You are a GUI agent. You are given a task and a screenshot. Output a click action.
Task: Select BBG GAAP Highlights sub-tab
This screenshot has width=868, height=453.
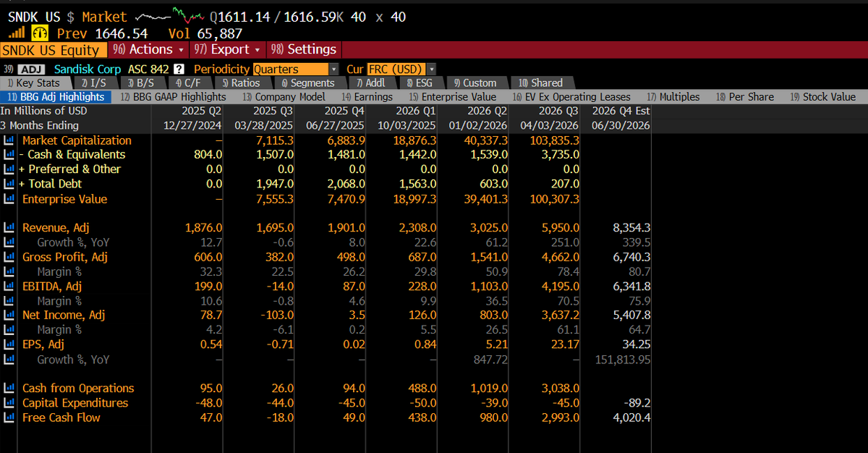174,97
